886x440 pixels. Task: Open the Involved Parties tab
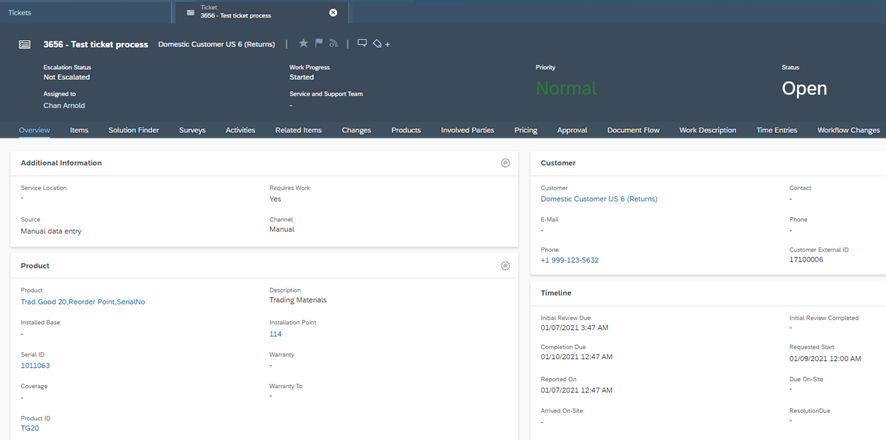point(467,130)
